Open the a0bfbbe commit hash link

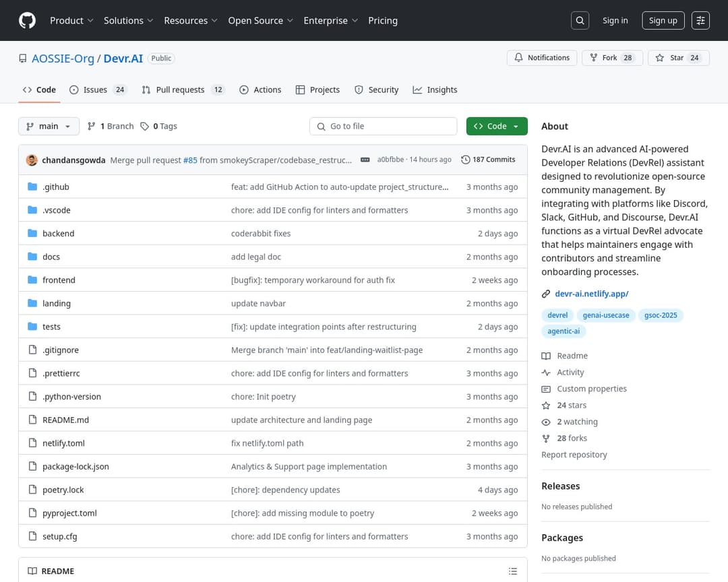point(390,160)
